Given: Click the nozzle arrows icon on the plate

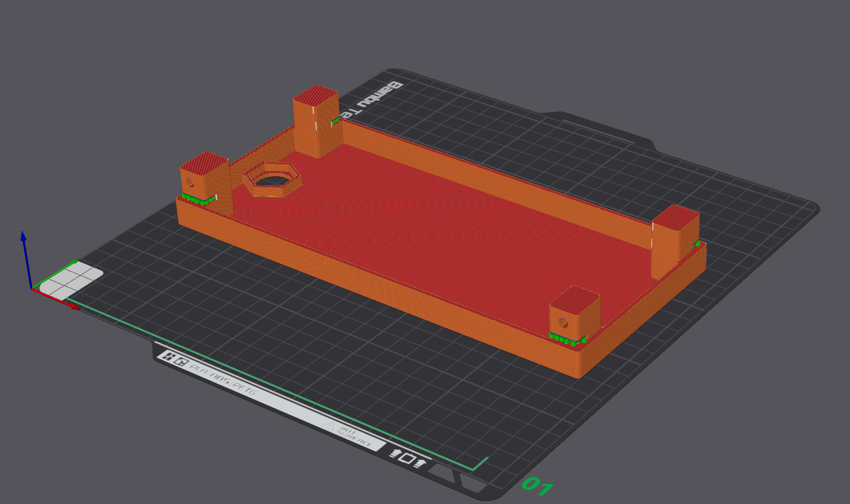Looking at the screenshot, I should point(407,458).
